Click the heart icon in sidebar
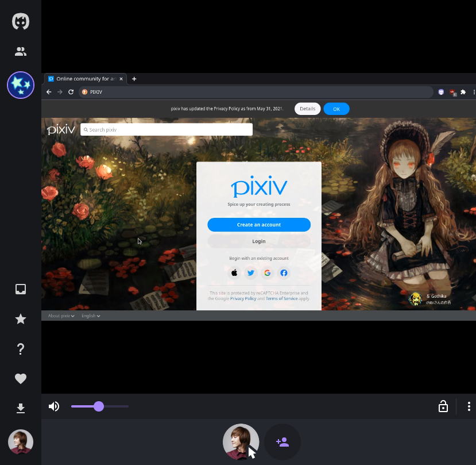This screenshot has height=465, width=476. 21,379
